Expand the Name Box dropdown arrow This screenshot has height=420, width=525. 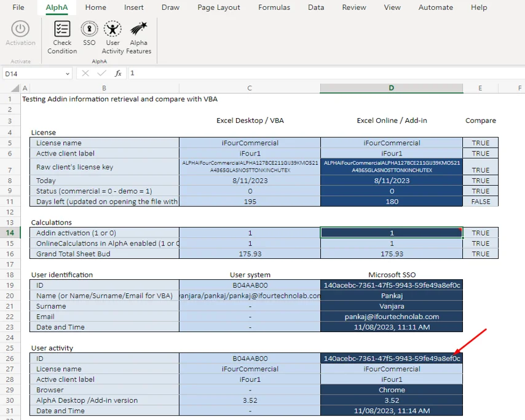point(67,74)
